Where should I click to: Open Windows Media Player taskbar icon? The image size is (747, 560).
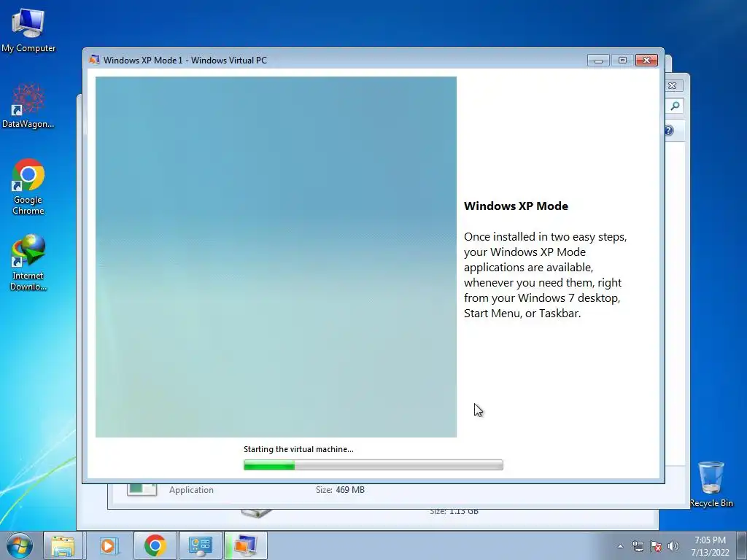pyautogui.click(x=108, y=545)
